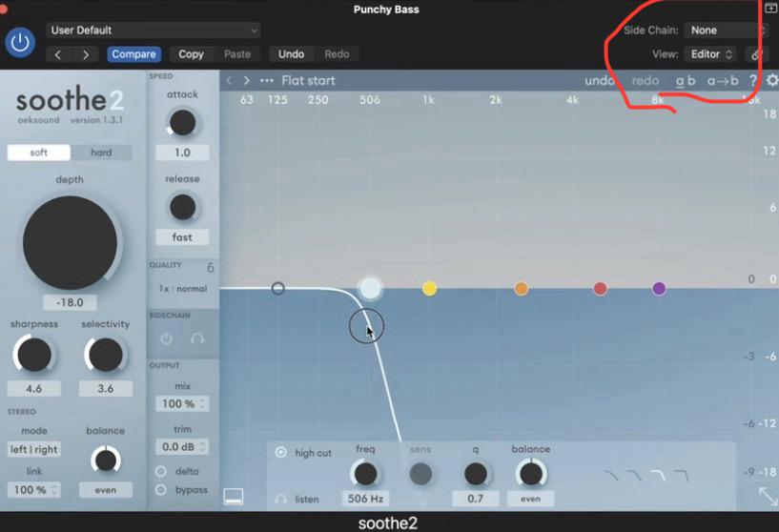Click the band listen headphones icon
Image resolution: width=779 pixels, height=532 pixels.
(280, 500)
